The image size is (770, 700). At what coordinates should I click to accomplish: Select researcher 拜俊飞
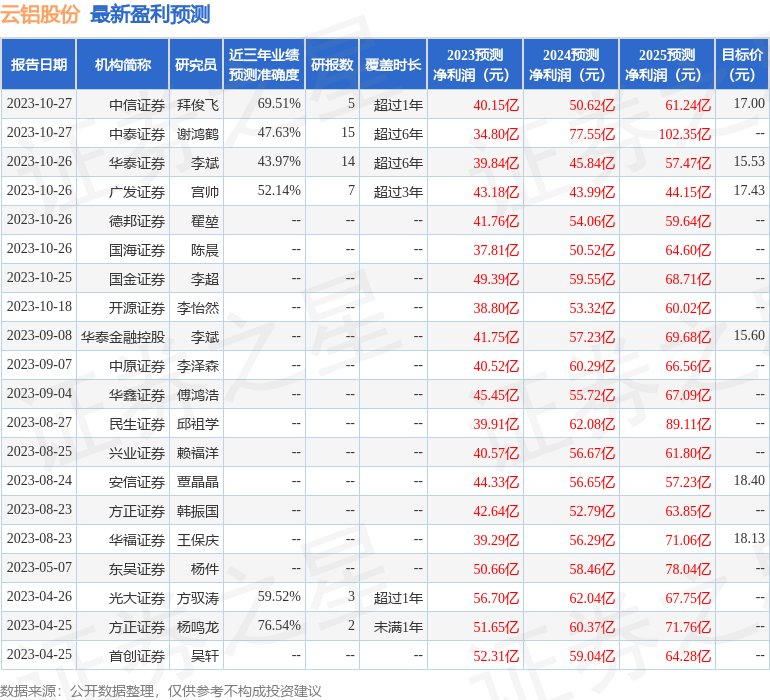[x=198, y=105]
